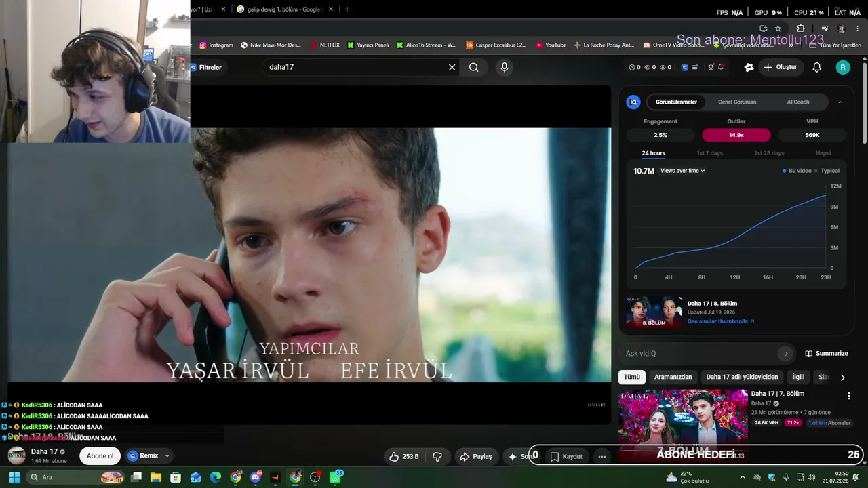Collapse the vidIQ analytics panel chevron
The height and width of the screenshot is (488, 868).
pyautogui.click(x=840, y=102)
